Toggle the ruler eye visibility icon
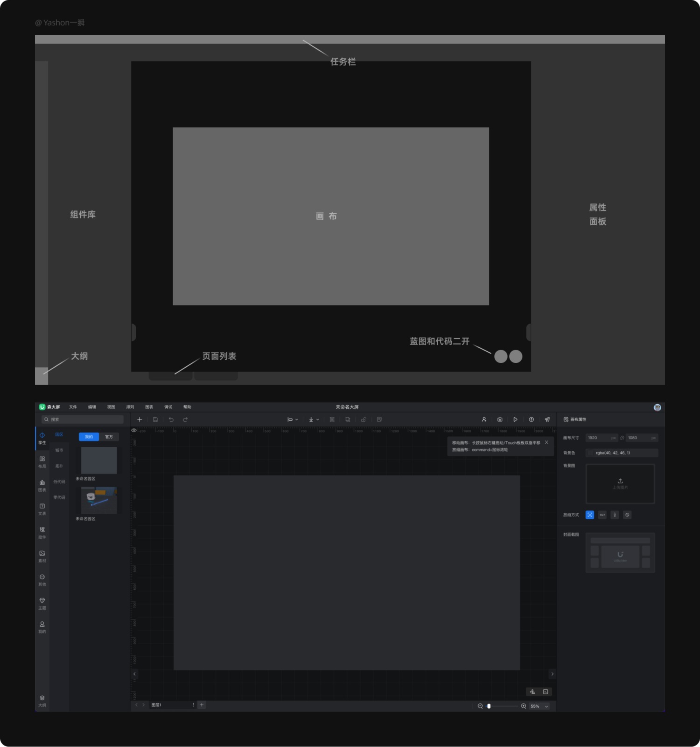The height and width of the screenshot is (747, 700). coord(134,430)
